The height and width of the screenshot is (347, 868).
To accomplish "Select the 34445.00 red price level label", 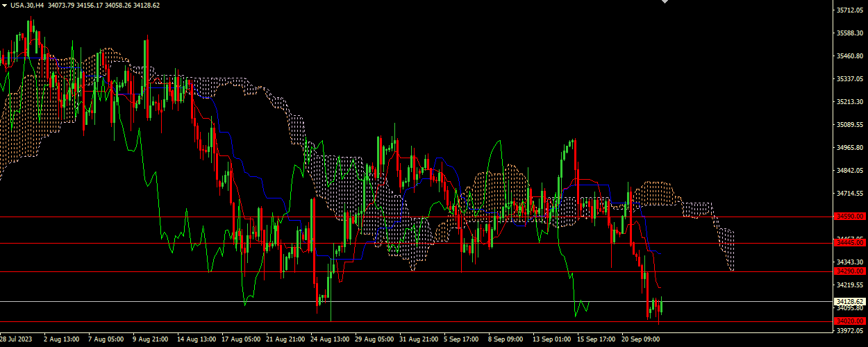I will [849, 243].
